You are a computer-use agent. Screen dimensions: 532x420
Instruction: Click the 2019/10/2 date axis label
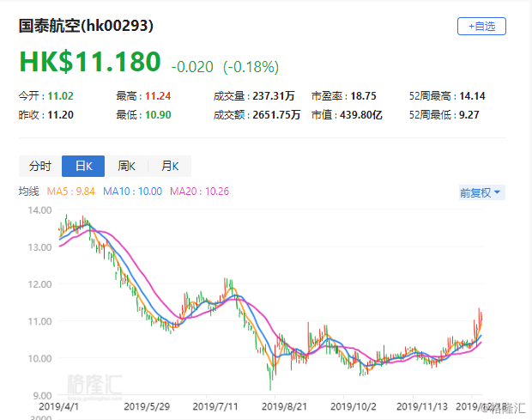[354, 406]
